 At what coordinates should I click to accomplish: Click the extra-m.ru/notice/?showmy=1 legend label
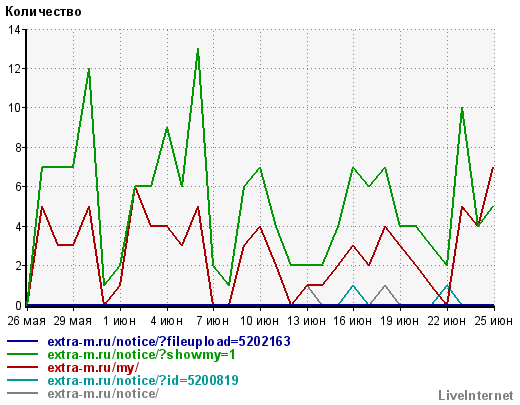point(141,354)
